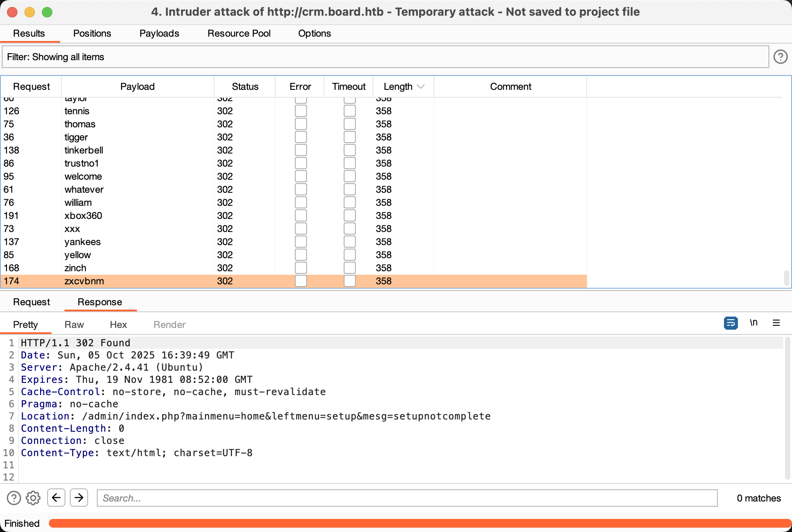Click the Length column sort arrow
The height and width of the screenshot is (532, 792).
click(x=420, y=86)
